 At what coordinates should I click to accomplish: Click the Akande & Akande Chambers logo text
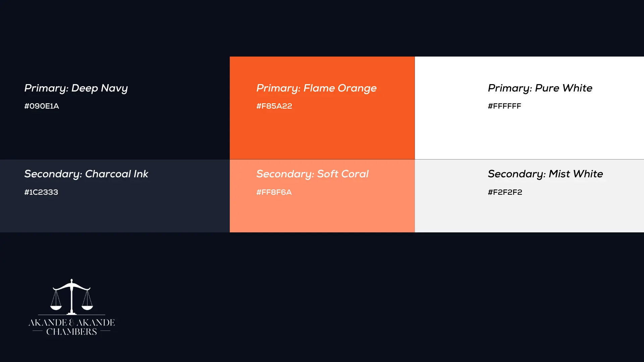[x=71, y=327]
